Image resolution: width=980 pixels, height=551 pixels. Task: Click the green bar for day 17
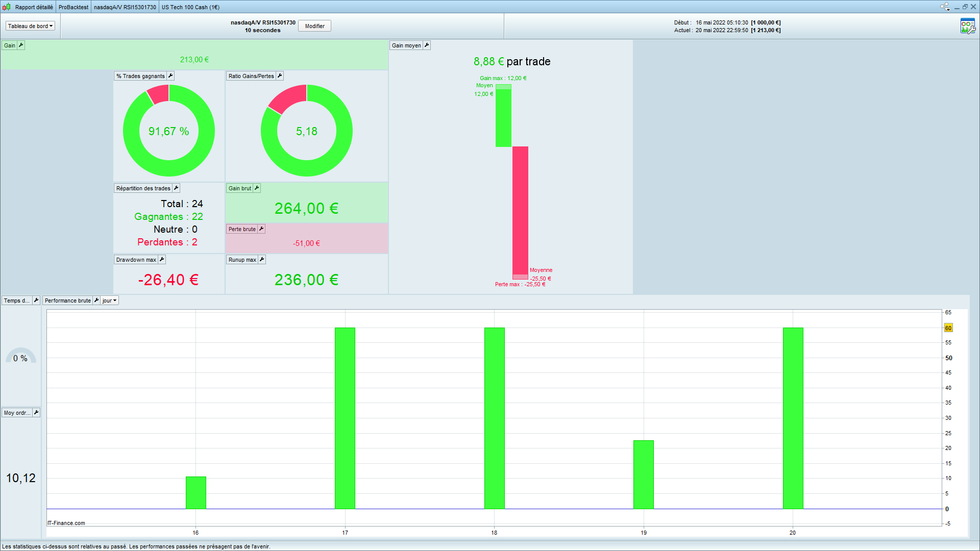point(345,418)
